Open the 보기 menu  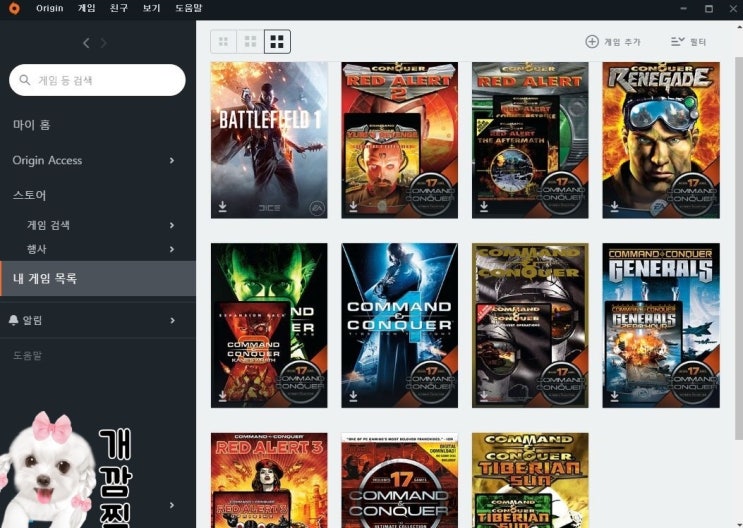pos(151,8)
